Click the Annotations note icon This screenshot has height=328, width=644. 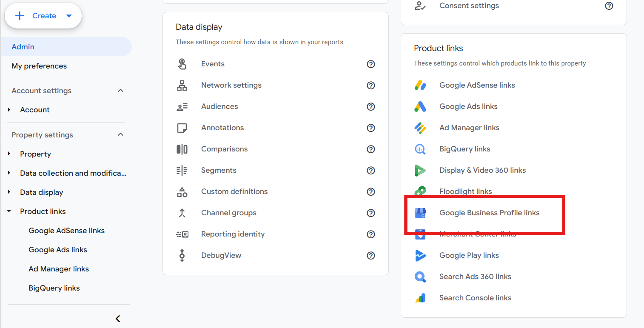point(182,128)
